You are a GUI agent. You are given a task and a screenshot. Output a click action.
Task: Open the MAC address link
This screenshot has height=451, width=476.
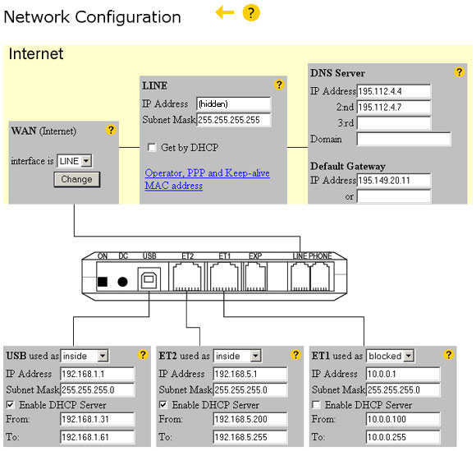pos(174,186)
